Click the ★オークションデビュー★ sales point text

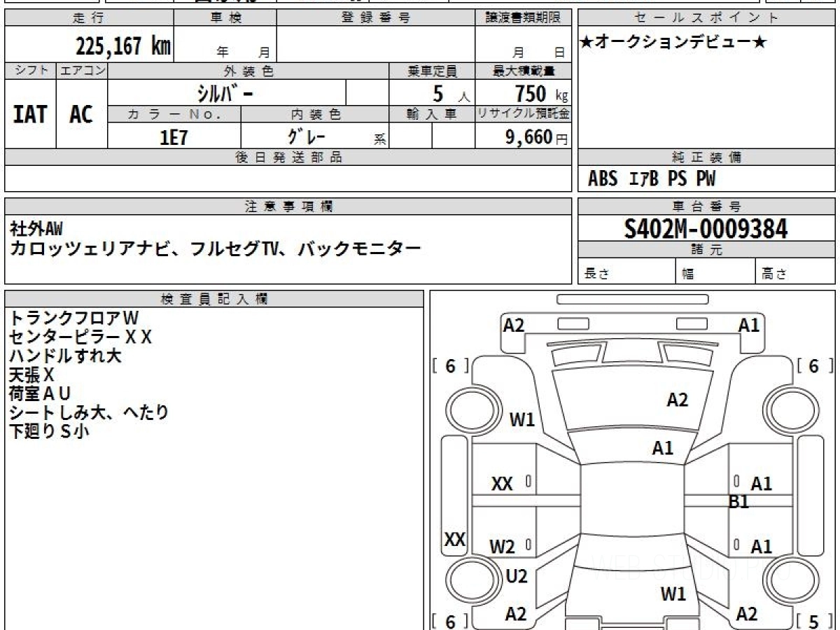[673, 43]
